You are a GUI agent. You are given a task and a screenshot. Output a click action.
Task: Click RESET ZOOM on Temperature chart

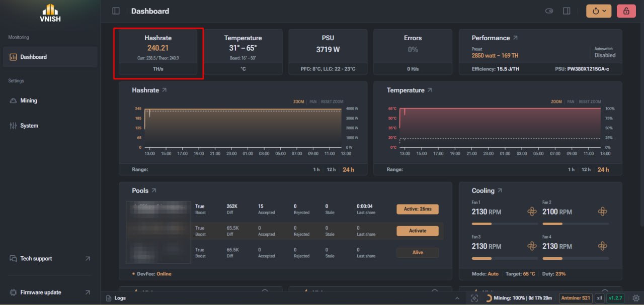pos(590,102)
